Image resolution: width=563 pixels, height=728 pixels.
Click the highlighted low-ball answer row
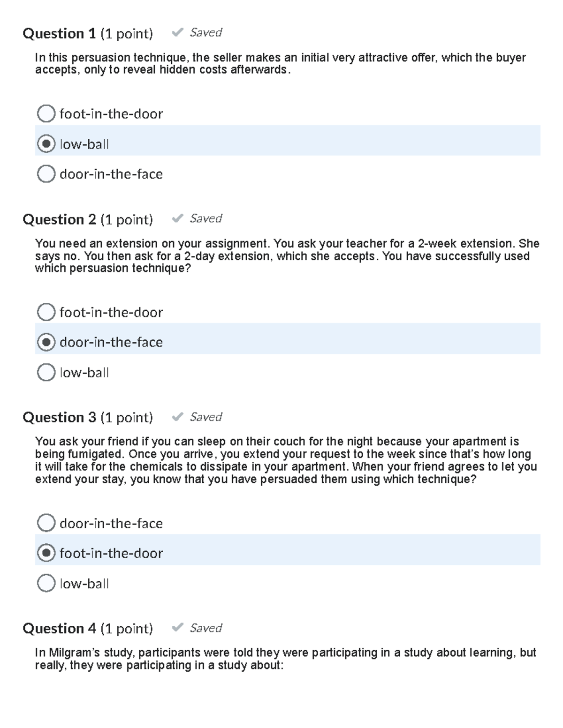click(281, 143)
